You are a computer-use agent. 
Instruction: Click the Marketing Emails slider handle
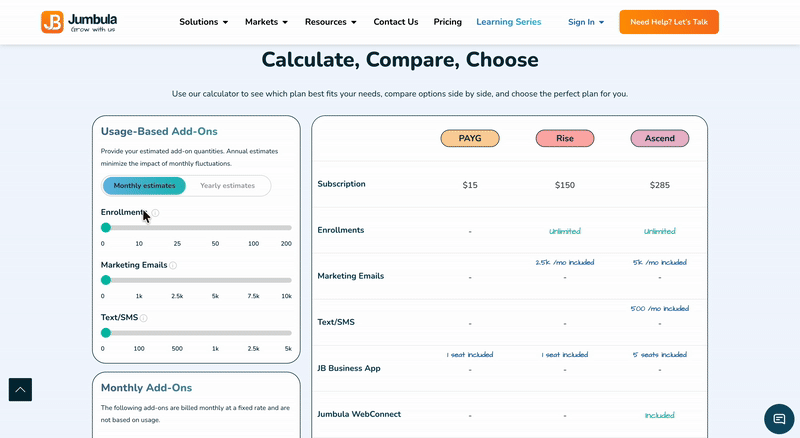(106, 280)
